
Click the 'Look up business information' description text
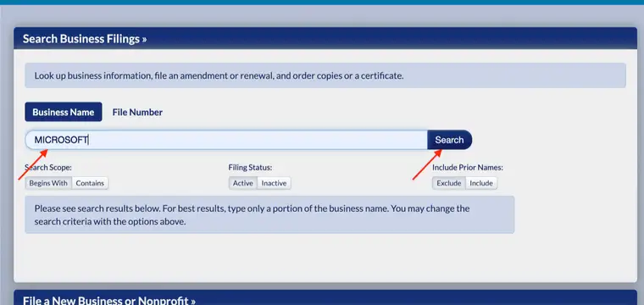(219, 75)
